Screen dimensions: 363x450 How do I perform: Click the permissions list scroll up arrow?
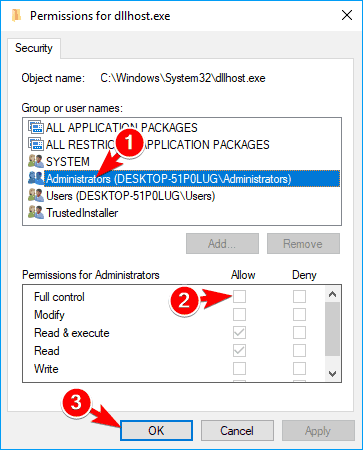(x=332, y=294)
